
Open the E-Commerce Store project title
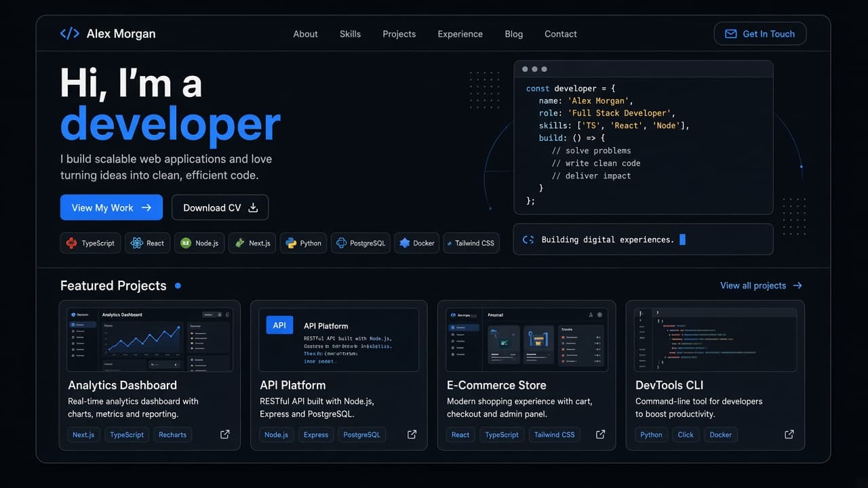click(x=496, y=385)
